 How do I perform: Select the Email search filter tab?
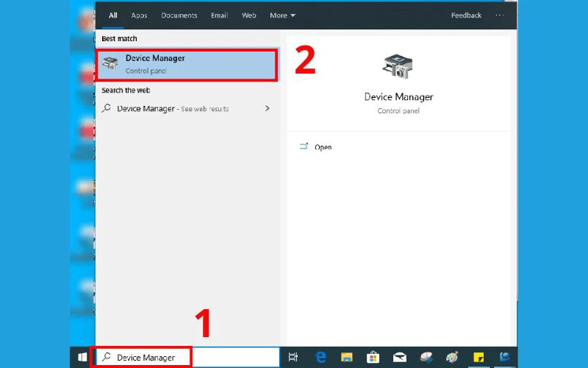(x=219, y=15)
